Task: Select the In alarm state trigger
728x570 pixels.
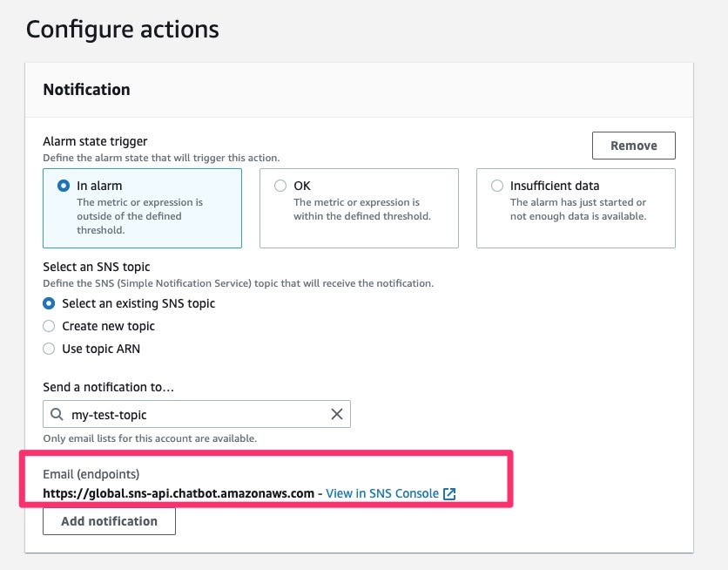Action: [x=63, y=186]
